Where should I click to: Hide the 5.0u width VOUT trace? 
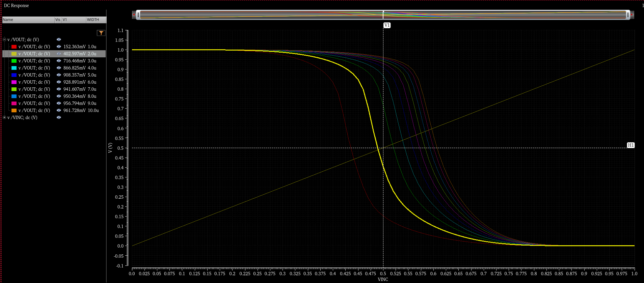(x=59, y=75)
